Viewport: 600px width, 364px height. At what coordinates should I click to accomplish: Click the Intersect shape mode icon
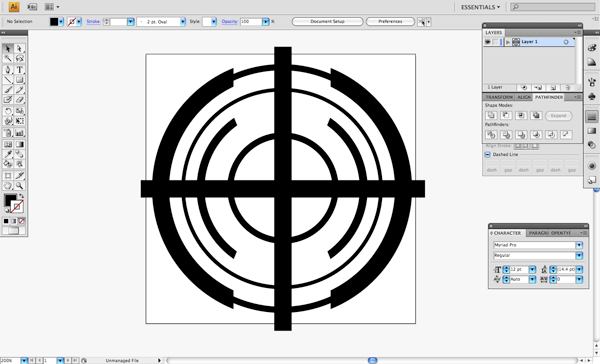521,115
